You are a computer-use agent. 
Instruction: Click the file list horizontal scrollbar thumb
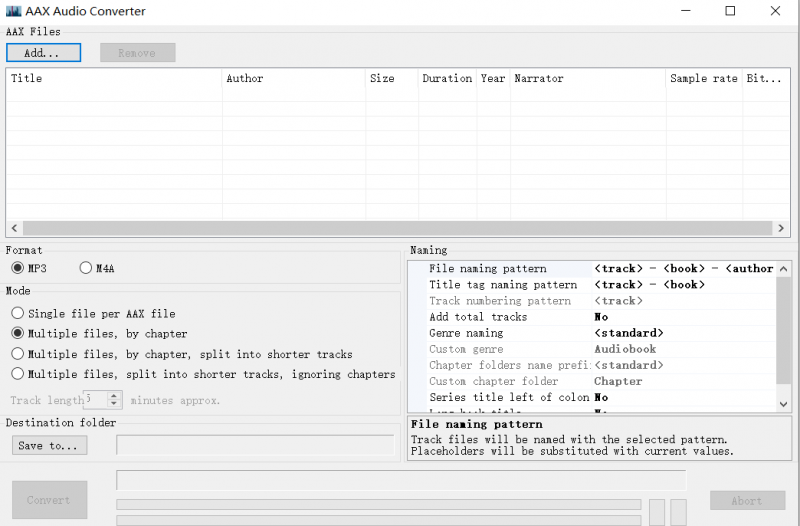coord(397,228)
